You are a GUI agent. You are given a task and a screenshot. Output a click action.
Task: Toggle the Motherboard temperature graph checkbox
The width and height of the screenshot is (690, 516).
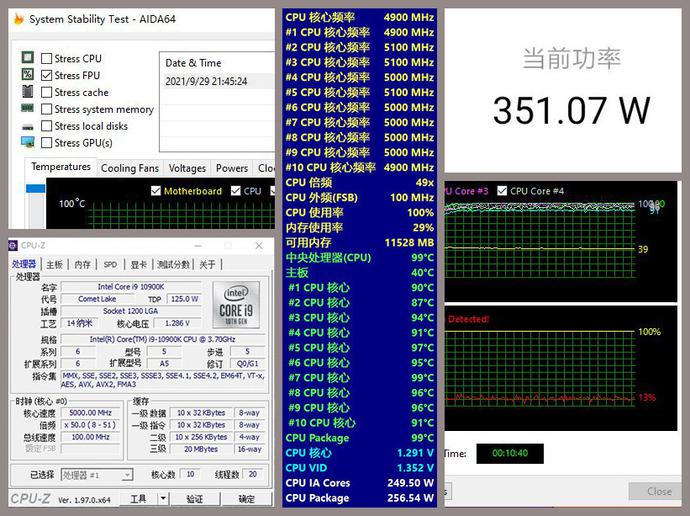click(155, 191)
